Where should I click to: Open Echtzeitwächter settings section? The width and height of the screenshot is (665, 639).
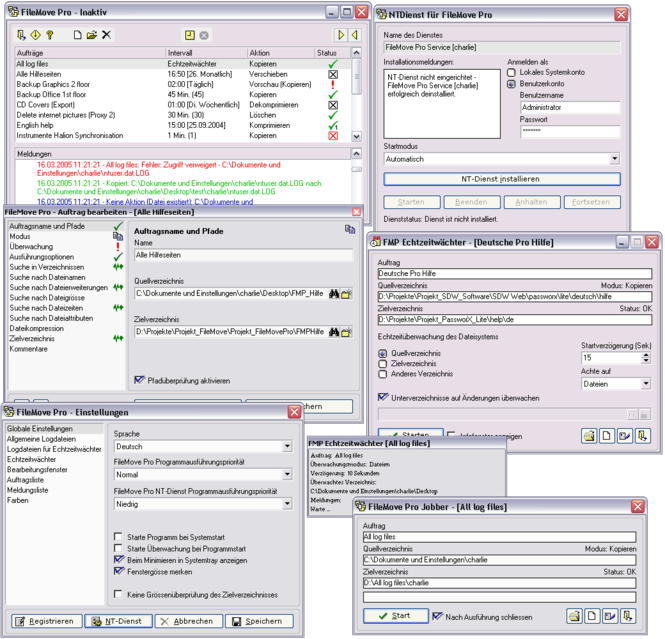click(31, 459)
